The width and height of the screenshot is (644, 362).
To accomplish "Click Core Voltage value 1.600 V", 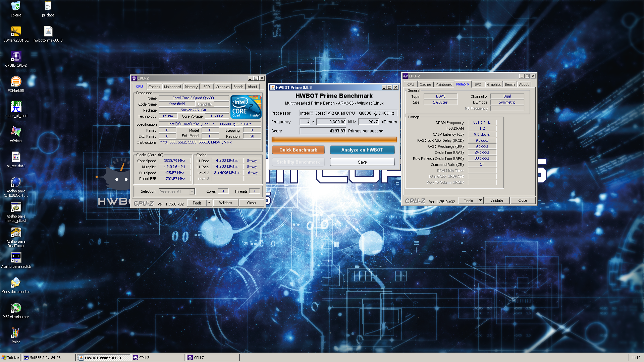I will point(217,116).
